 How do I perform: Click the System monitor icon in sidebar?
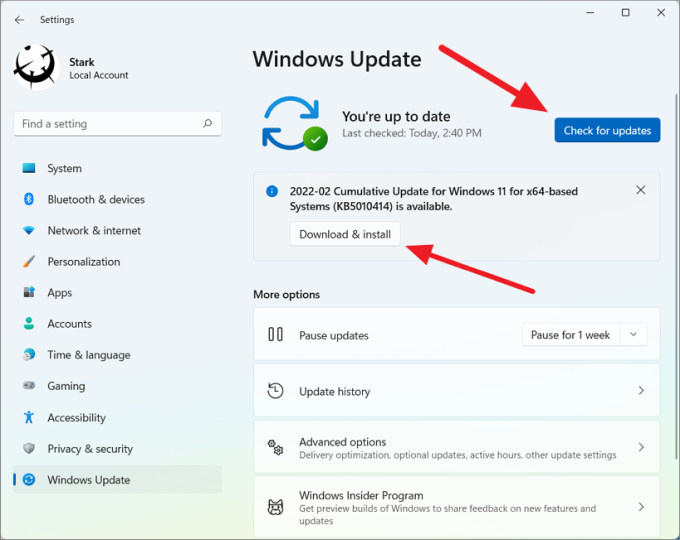[29, 168]
